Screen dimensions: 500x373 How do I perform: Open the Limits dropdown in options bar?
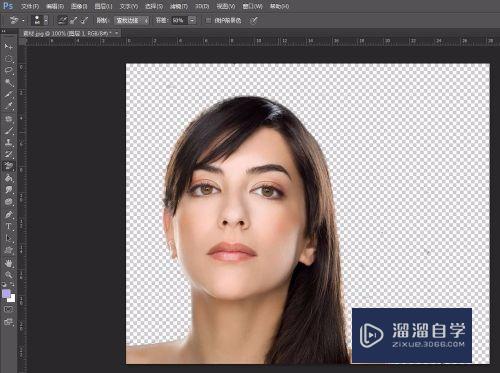coord(132,20)
